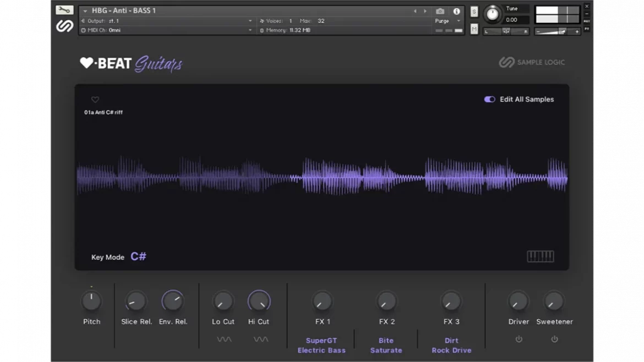Click the Hi Cut knob
644x362 pixels.
coord(259,301)
